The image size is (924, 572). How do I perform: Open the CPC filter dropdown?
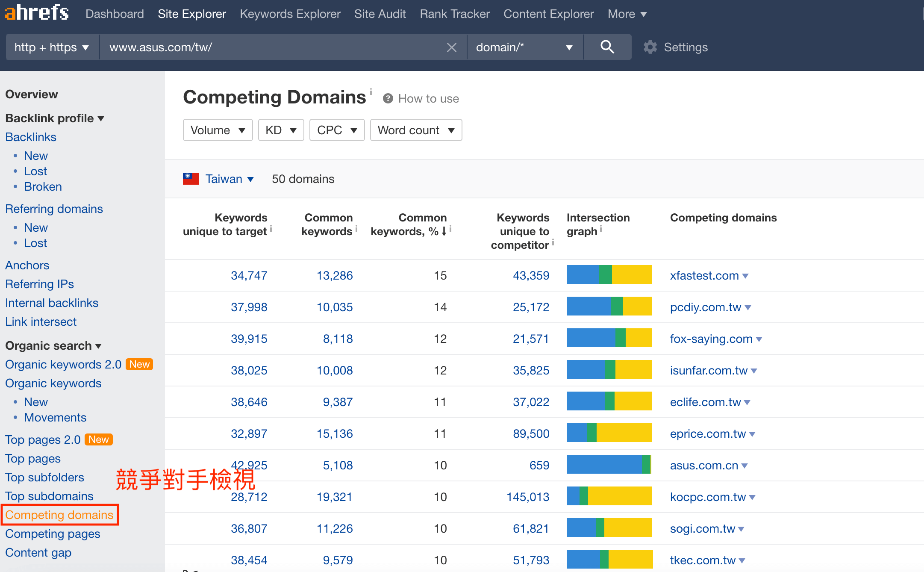(x=337, y=130)
